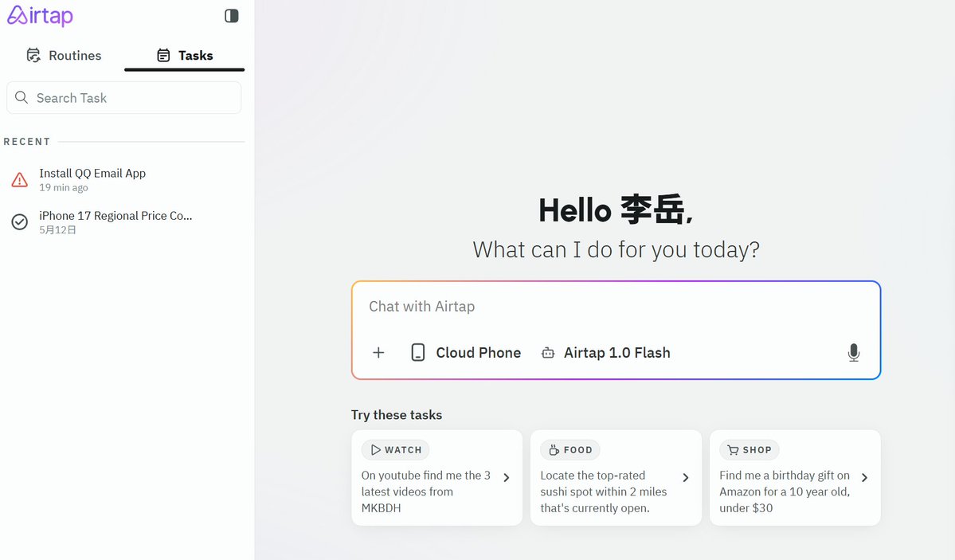Click the Tasks list icon

click(x=163, y=56)
